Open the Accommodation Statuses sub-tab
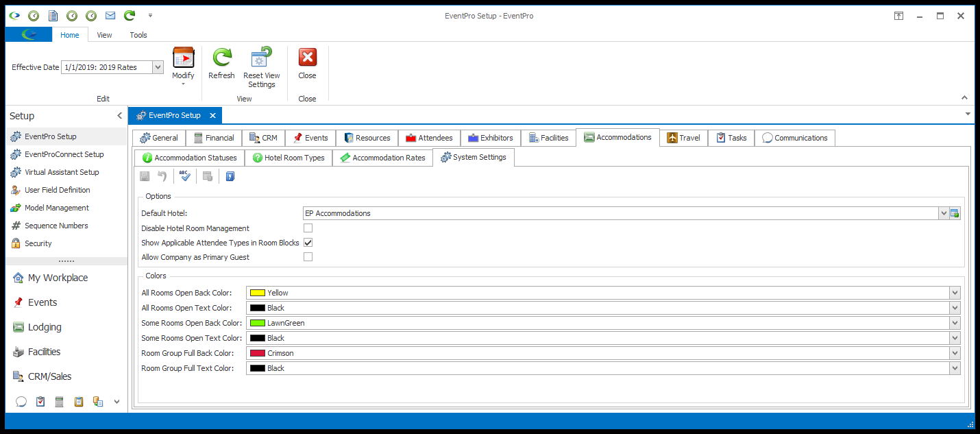Image resolution: width=980 pixels, height=434 pixels. tap(189, 158)
